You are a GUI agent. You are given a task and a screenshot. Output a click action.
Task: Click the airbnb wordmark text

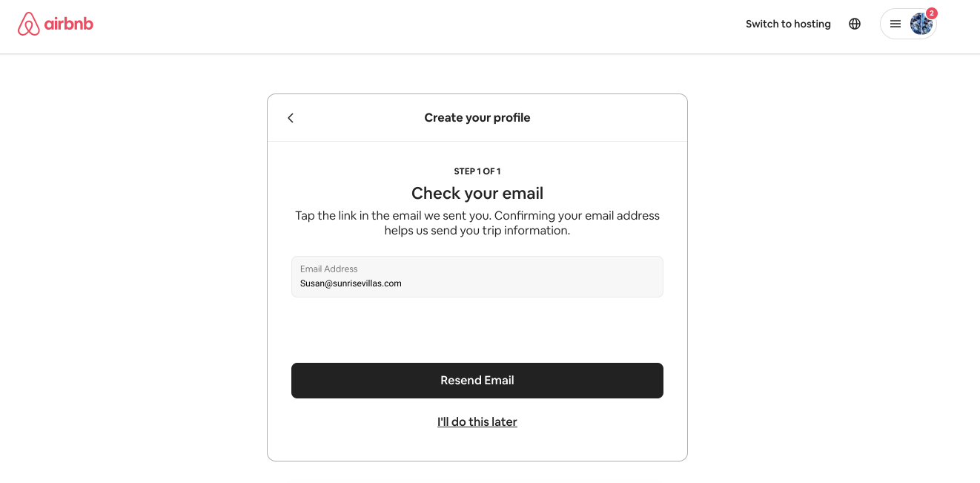[69, 24]
